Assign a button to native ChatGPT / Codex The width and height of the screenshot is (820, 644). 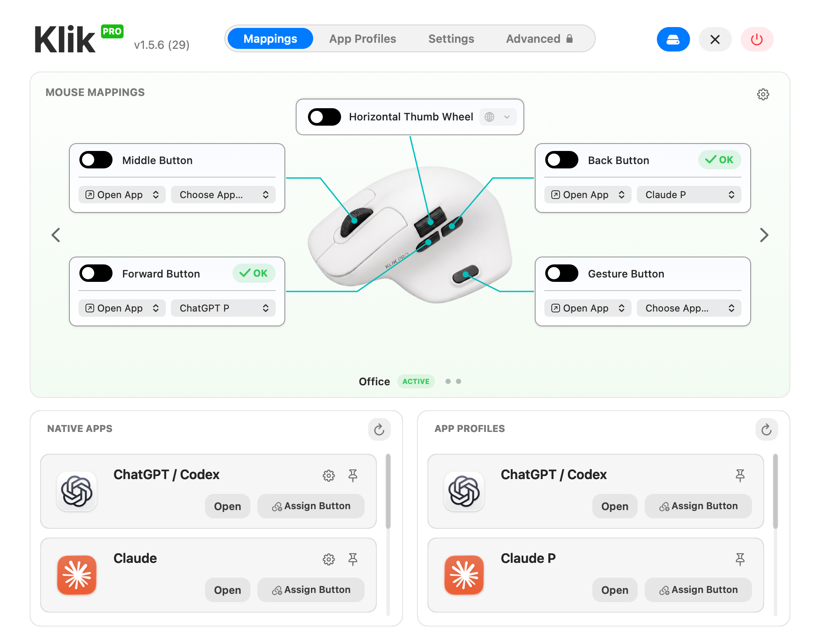click(x=311, y=506)
